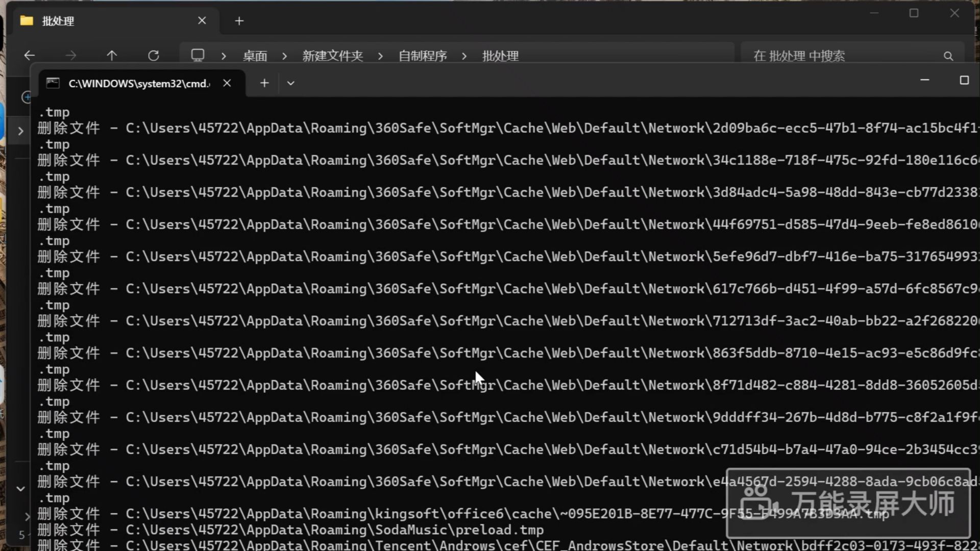Click the search magnifier icon in Explorer
The width and height of the screenshot is (980, 551).
[948, 56]
